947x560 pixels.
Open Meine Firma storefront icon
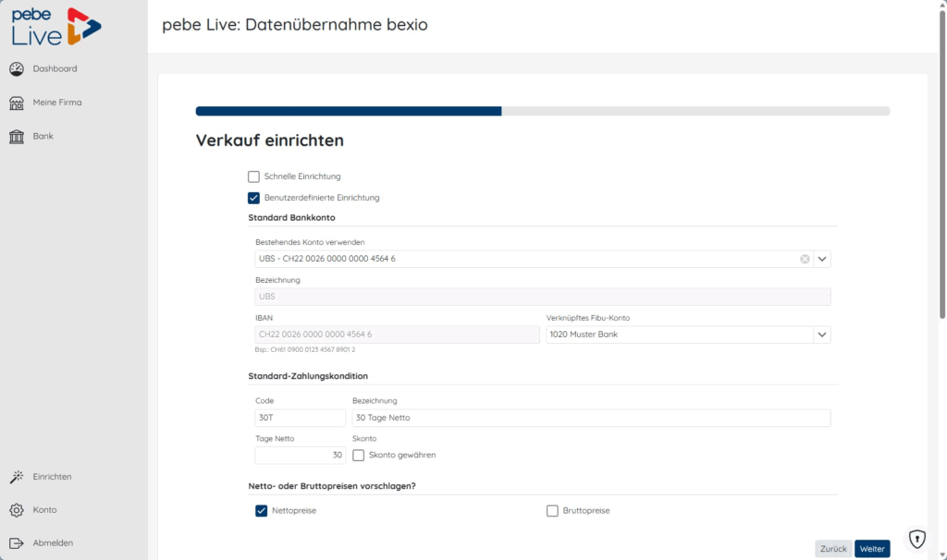click(17, 103)
